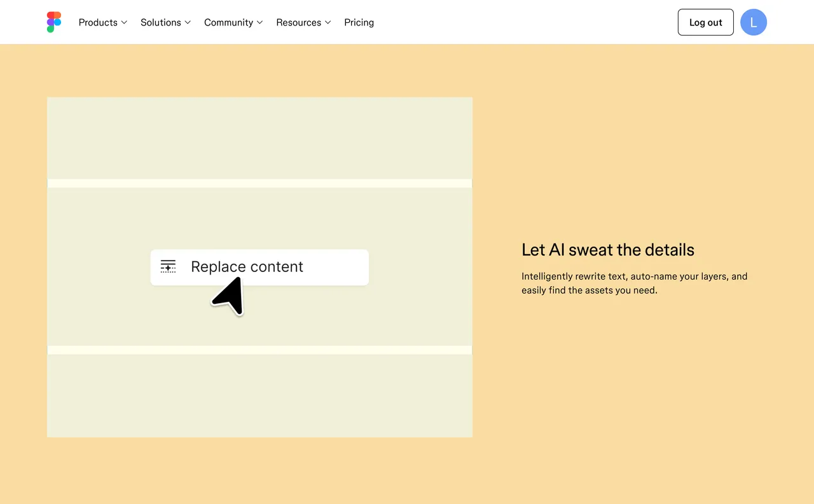Click the Log out button
814x504 pixels.
coord(705,22)
